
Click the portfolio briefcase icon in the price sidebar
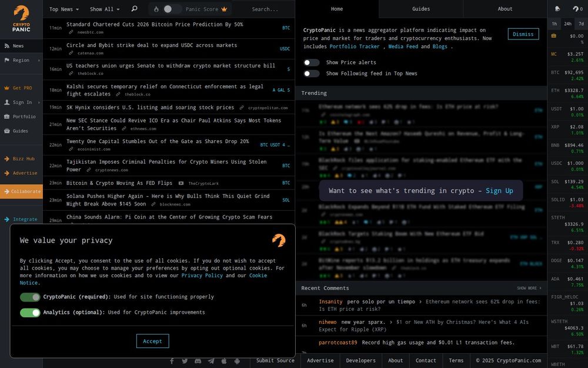tap(553, 36)
